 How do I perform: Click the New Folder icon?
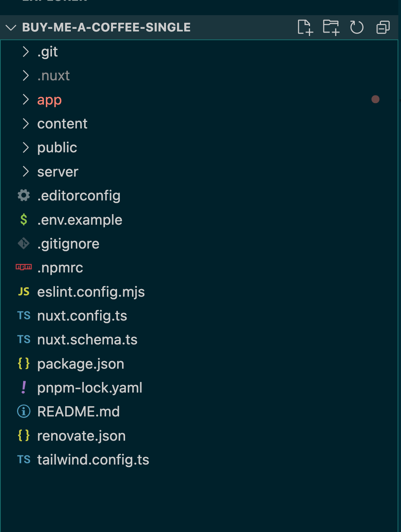331,27
